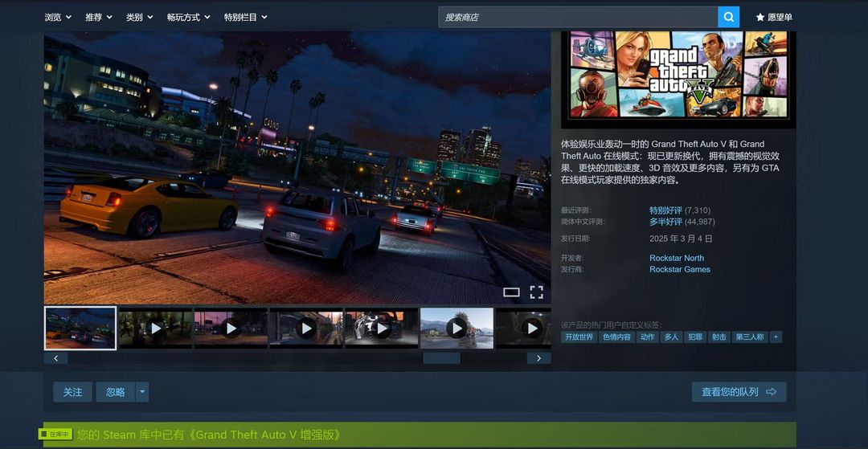Click the 忽略 ignore button

116,392
